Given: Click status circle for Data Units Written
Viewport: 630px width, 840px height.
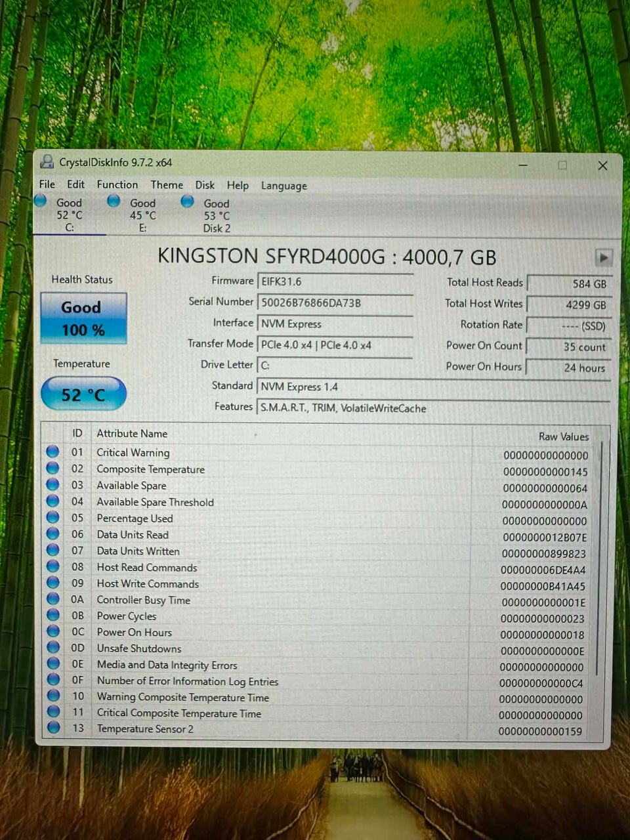Looking at the screenshot, I should pyautogui.click(x=52, y=550).
